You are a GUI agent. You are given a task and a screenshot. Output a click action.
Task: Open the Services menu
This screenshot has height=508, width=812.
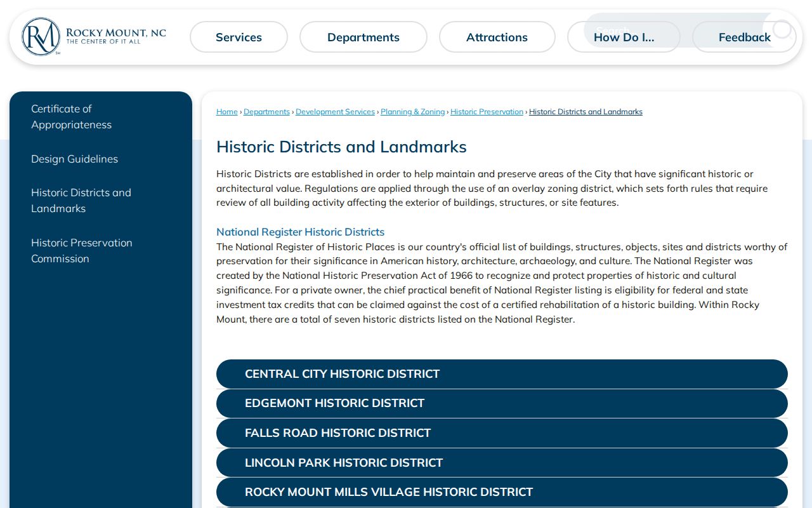[239, 37]
